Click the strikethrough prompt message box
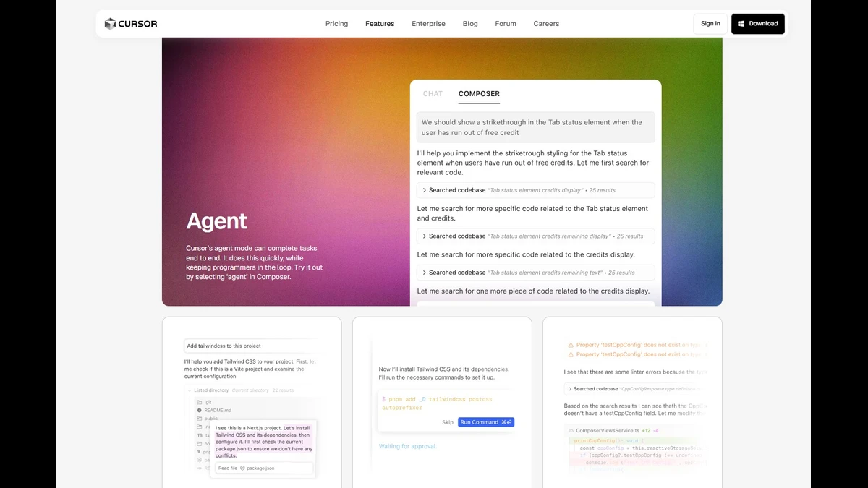 (x=535, y=127)
